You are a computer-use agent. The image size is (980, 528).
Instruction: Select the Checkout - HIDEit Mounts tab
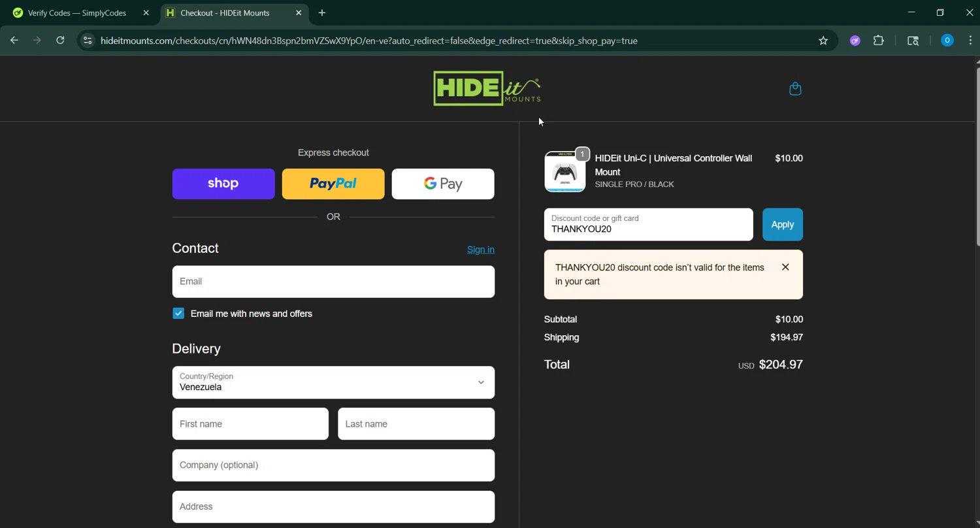point(234,13)
